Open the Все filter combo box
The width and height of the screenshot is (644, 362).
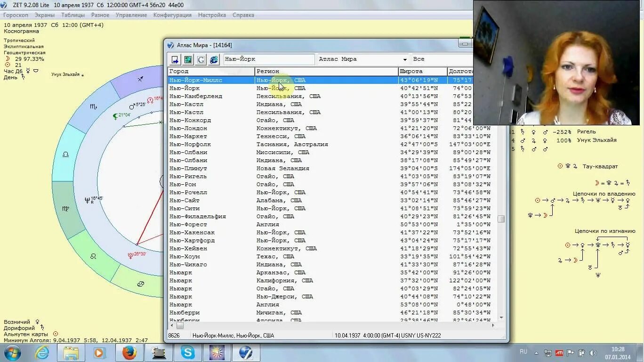point(442,59)
